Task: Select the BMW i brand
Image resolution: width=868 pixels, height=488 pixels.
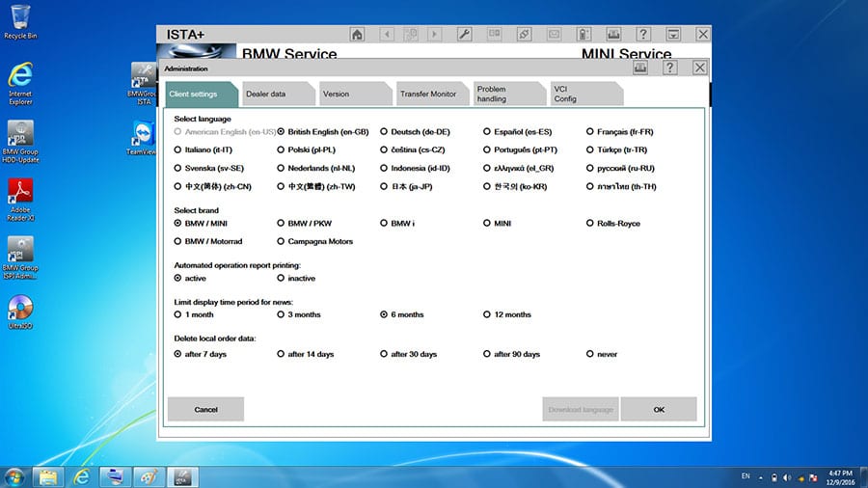Action: pos(397,224)
